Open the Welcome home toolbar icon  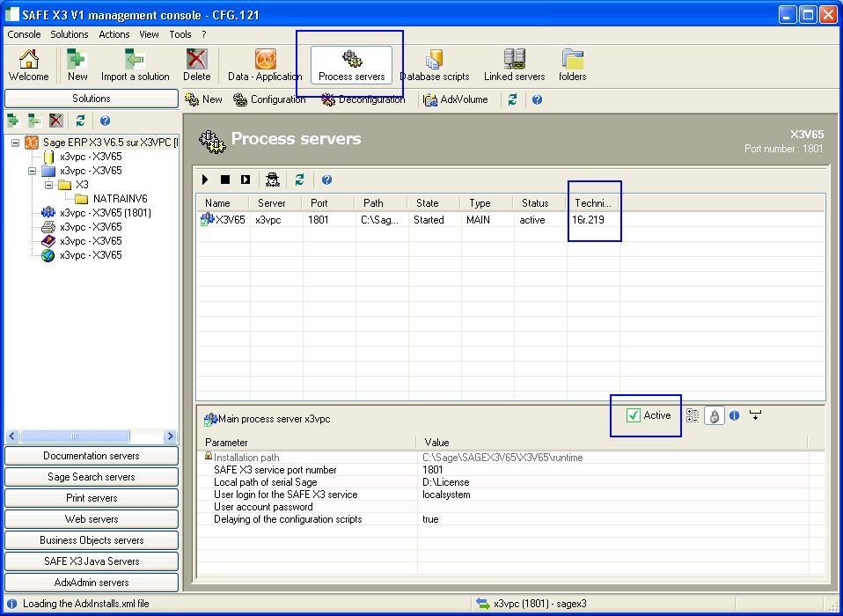28,65
